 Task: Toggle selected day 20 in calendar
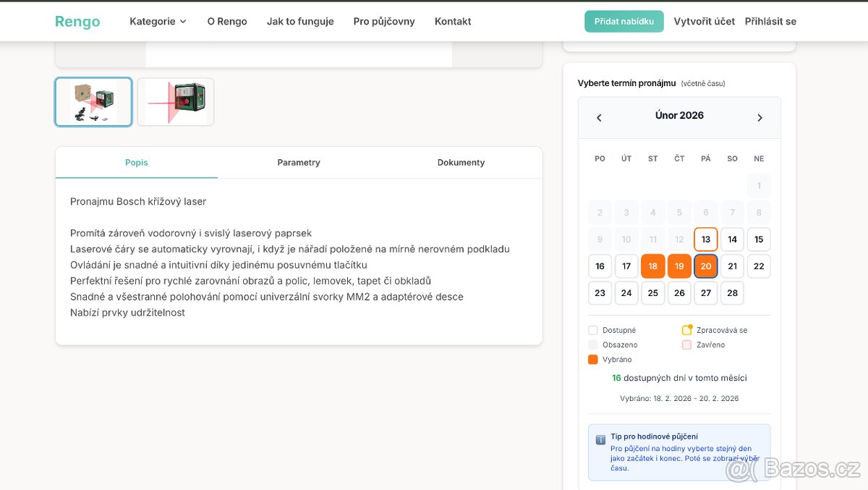tap(705, 266)
